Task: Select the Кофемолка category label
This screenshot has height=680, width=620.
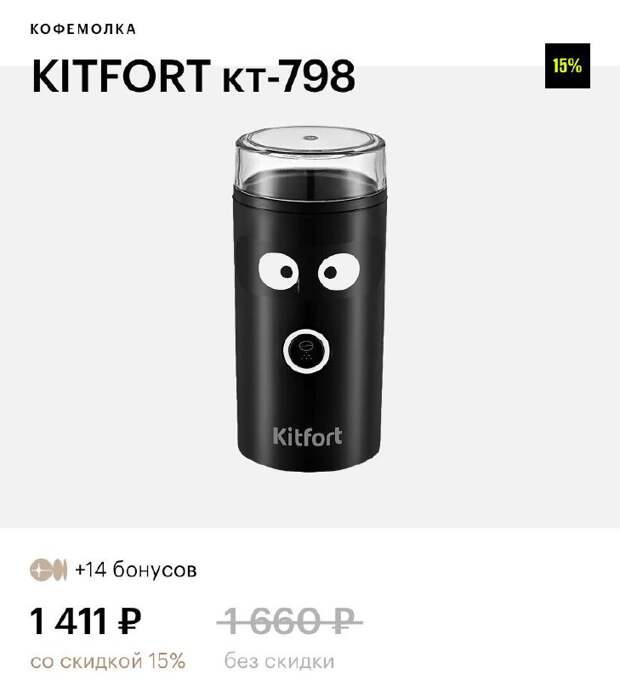Action: click(x=83, y=29)
